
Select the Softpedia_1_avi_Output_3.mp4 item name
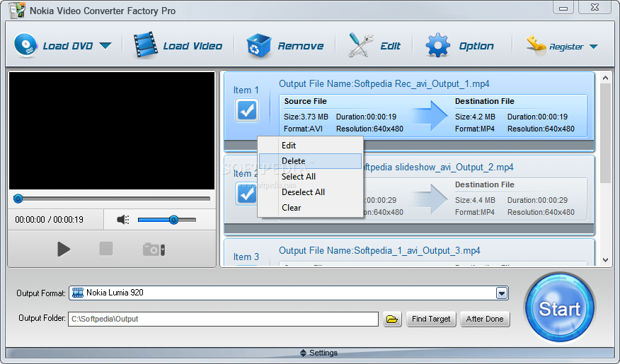pos(417,251)
